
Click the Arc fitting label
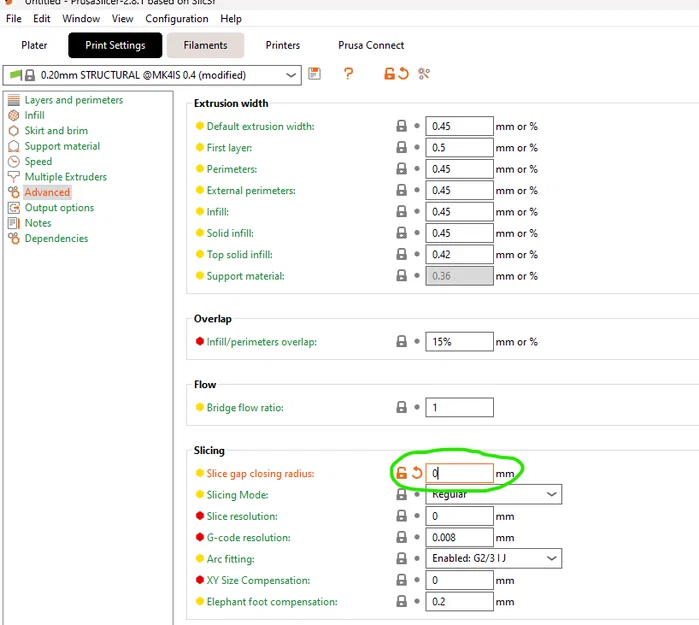click(230, 559)
